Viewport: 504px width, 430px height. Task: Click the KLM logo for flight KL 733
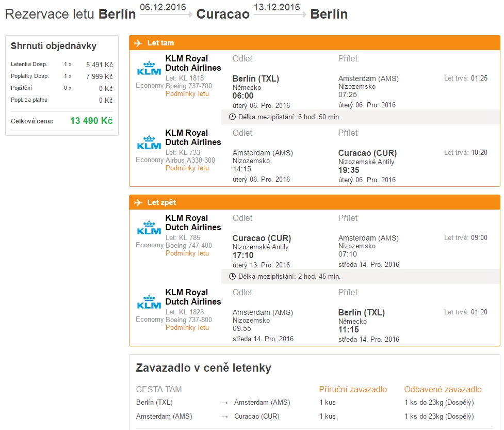point(149,142)
